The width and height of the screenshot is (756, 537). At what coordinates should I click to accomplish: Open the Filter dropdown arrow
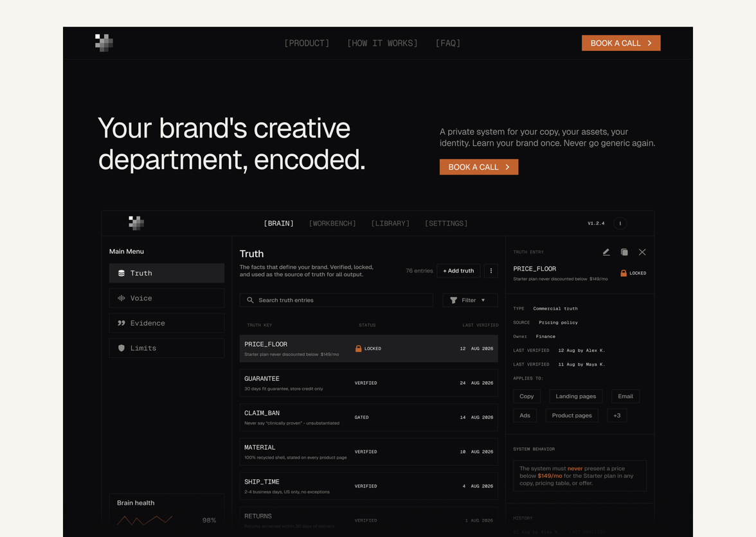(x=483, y=300)
